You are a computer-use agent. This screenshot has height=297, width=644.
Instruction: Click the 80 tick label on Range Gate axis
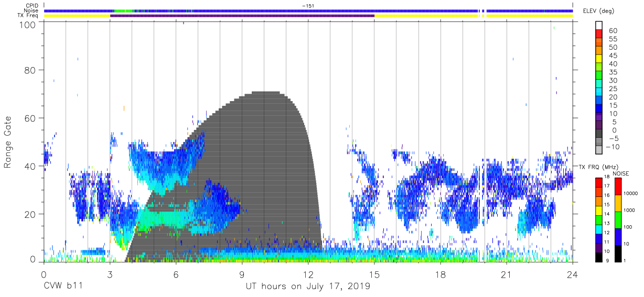pos(30,70)
